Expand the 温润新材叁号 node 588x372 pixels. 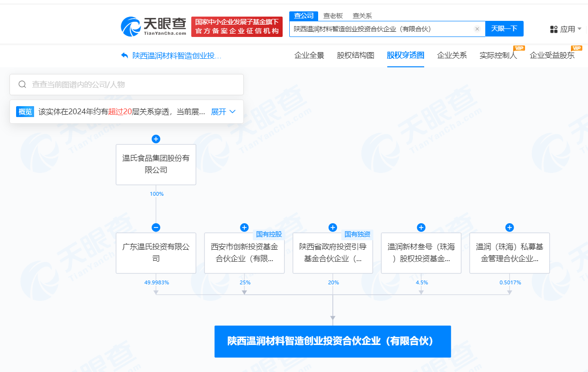tap(421, 227)
